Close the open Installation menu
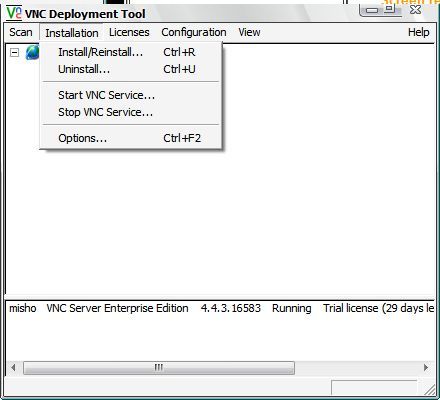 (72, 33)
